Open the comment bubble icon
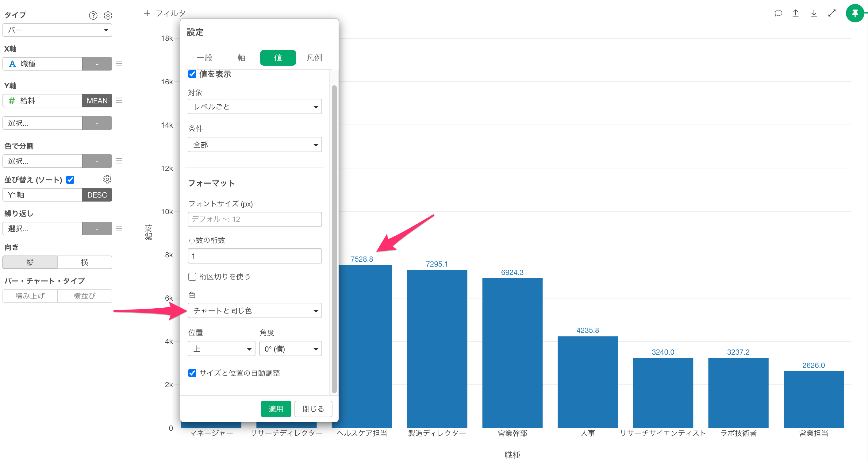Screen dimensions: 868x462 [x=778, y=13]
